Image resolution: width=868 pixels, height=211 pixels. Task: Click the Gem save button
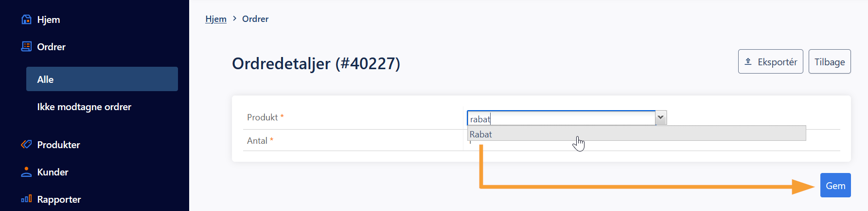[x=835, y=185]
